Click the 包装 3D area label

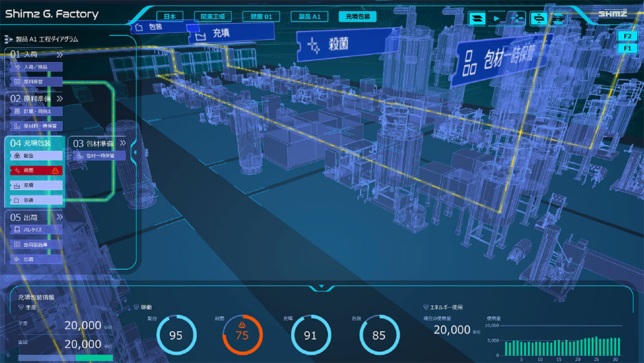(161, 27)
